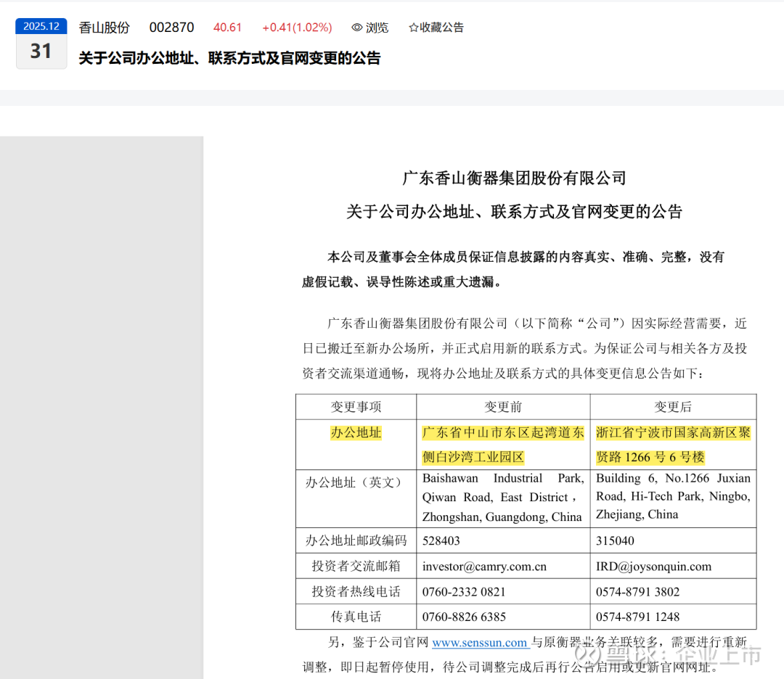
Task: Click the highlighted Zhongshan address before change
Action: 502,445
